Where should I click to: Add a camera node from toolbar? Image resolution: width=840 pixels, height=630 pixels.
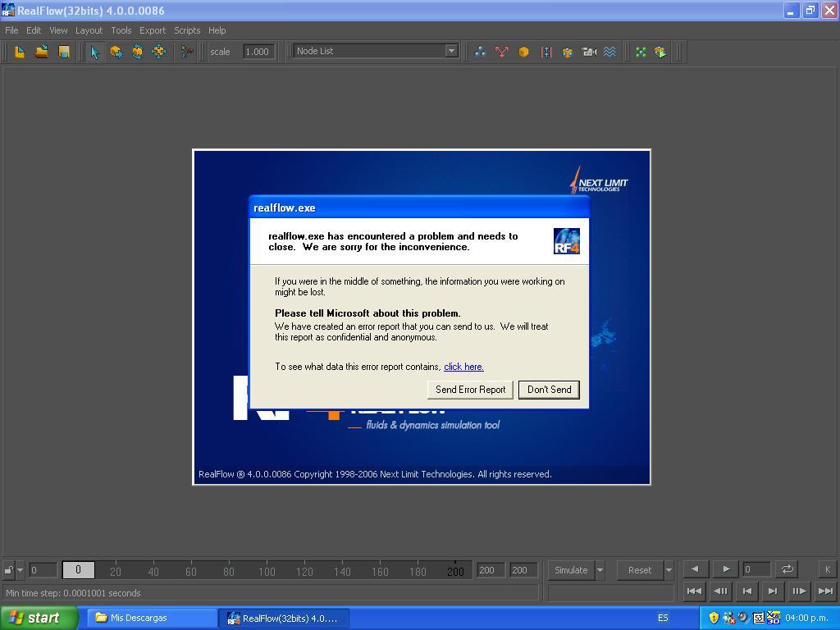coord(589,52)
